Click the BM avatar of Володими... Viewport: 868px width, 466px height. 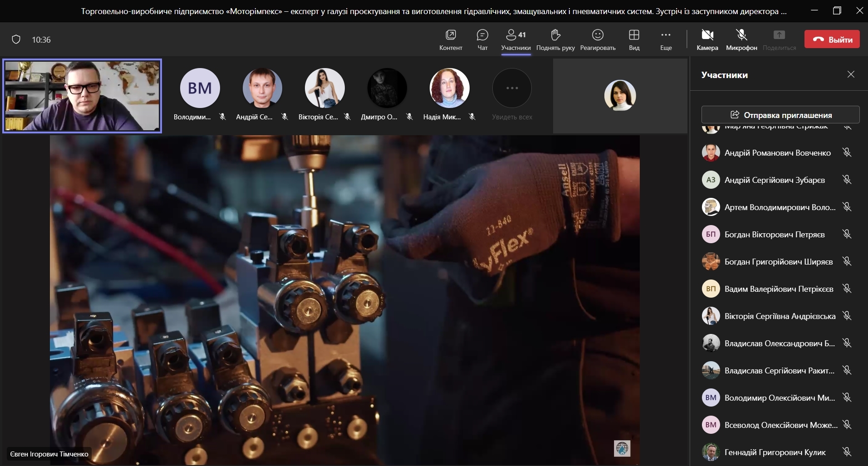click(x=200, y=88)
